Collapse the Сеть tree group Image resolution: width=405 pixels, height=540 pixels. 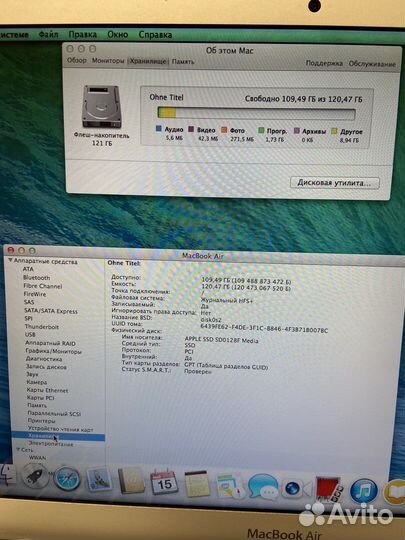18,449
